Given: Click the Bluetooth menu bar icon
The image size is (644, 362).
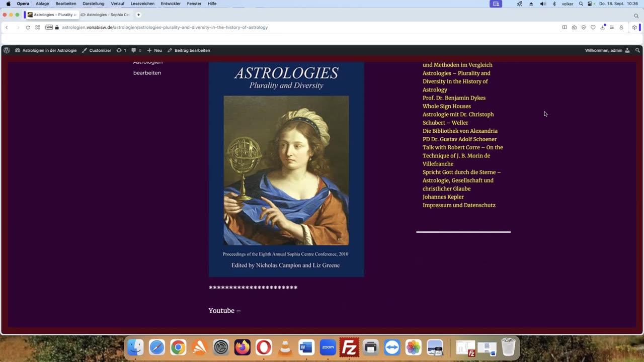Looking at the screenshot, I should (x=554, y=4).
